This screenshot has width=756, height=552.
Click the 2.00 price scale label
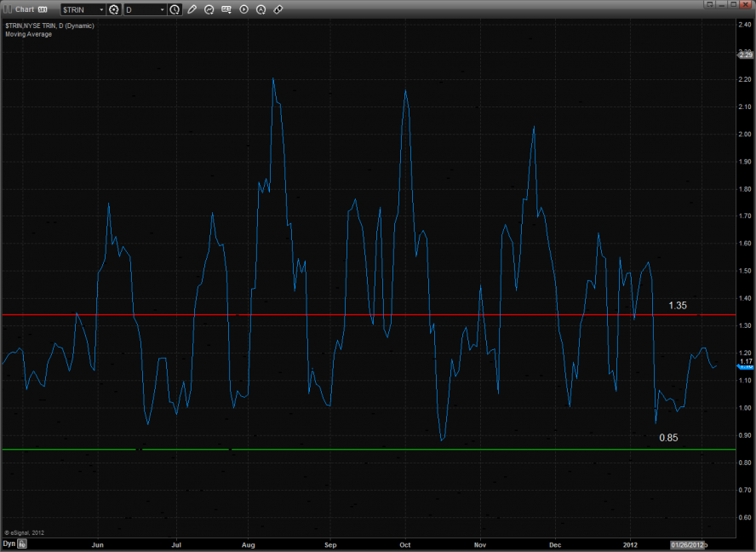pos(745,134)
